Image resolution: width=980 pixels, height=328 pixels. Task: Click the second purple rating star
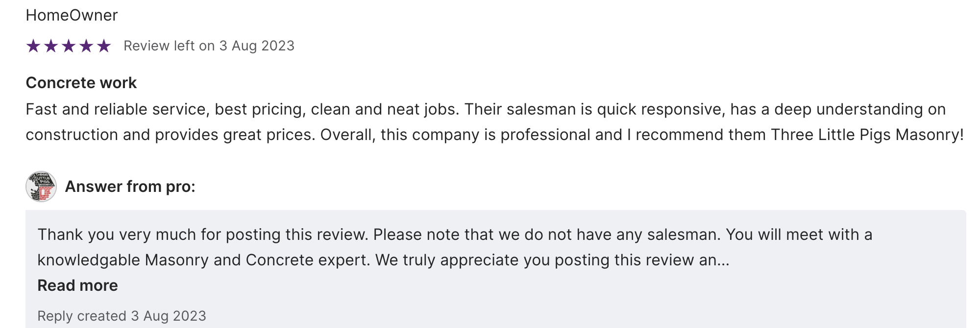click(x=51, y=46)
